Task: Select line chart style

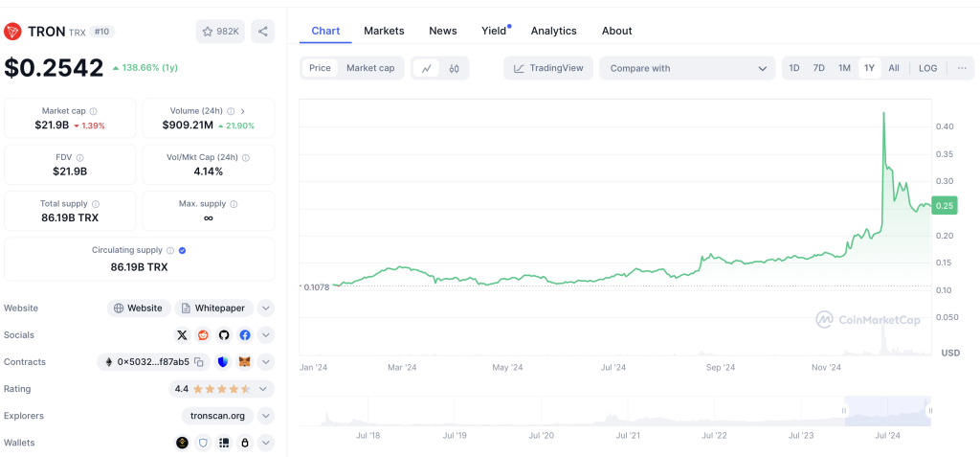Action: tap(426, 68)
